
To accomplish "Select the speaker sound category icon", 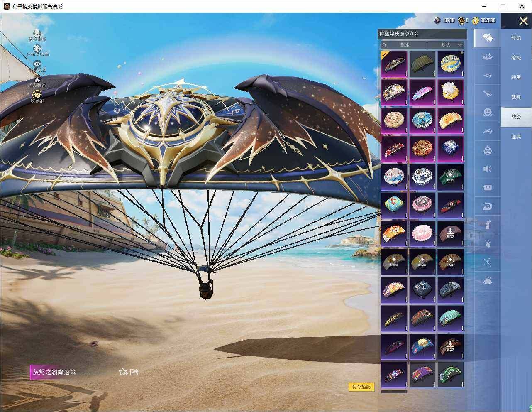I will click(x=488, y=168).
